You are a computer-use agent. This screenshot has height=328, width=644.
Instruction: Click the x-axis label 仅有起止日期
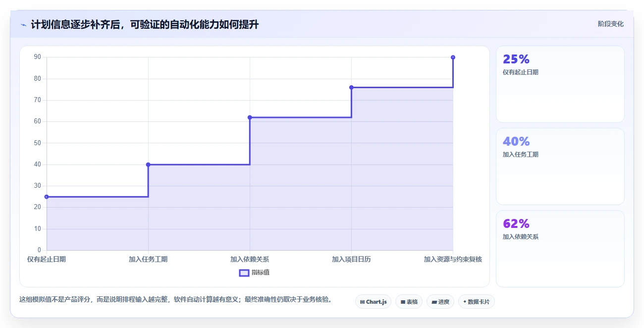click(x=47, y=259)
